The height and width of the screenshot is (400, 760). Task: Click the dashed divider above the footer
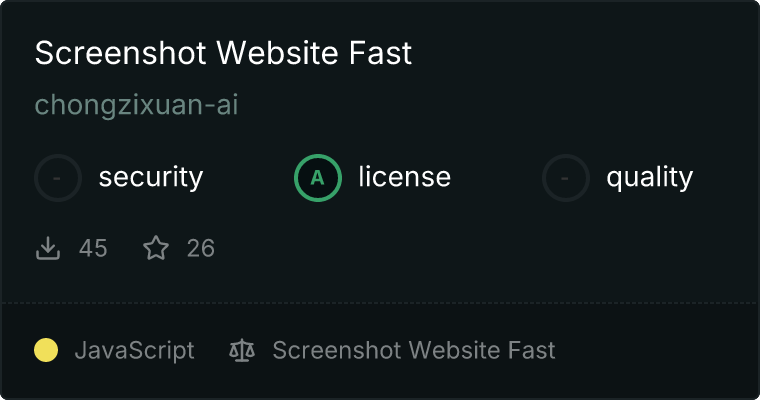pyautogui.click(x=380, y=302)
